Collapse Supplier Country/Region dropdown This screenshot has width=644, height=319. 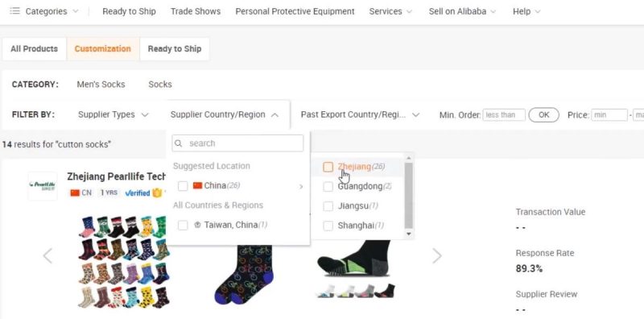[x=225, y=114]
